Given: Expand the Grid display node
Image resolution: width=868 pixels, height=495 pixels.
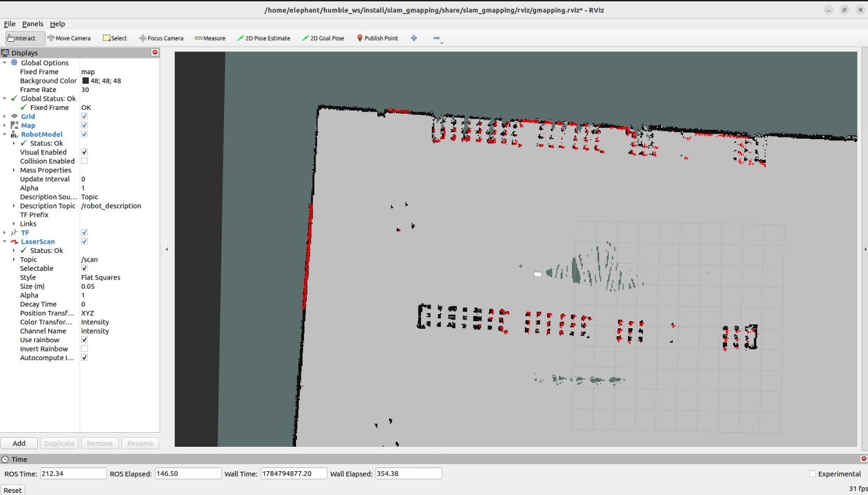Looking at the screenshot, I should 5,116.
